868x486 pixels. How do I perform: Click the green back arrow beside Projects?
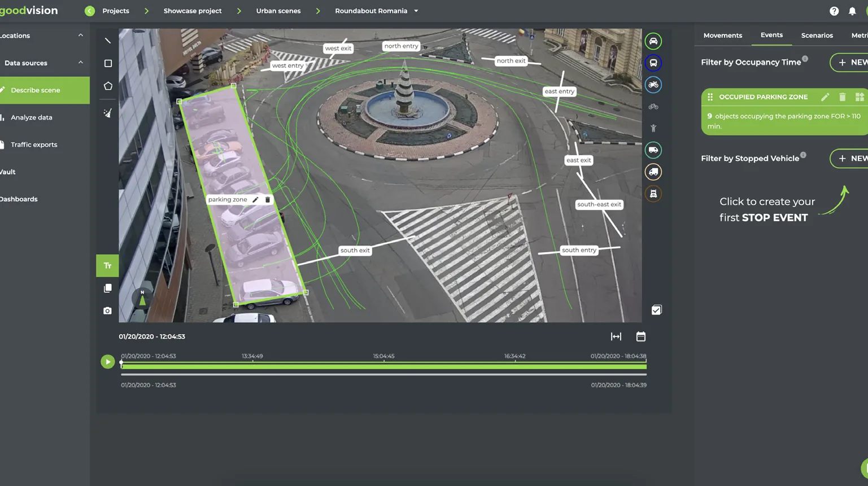tap(90, 11)
